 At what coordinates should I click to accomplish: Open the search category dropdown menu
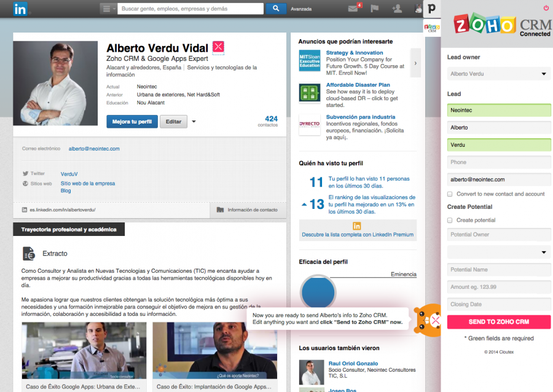[x=108, y=9]
